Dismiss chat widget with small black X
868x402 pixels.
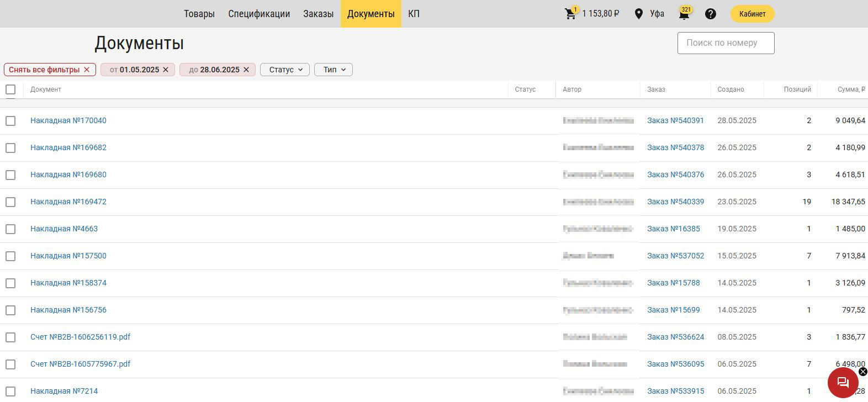863,372
